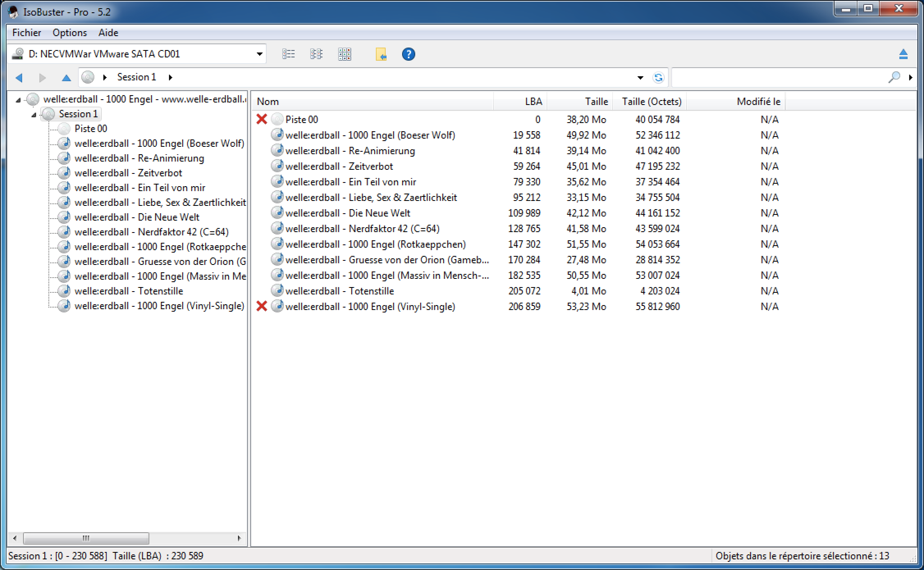Click the Piste 00 disc icon in the tree
This screenshot has width=924, height=570.
tap(64, 129)
